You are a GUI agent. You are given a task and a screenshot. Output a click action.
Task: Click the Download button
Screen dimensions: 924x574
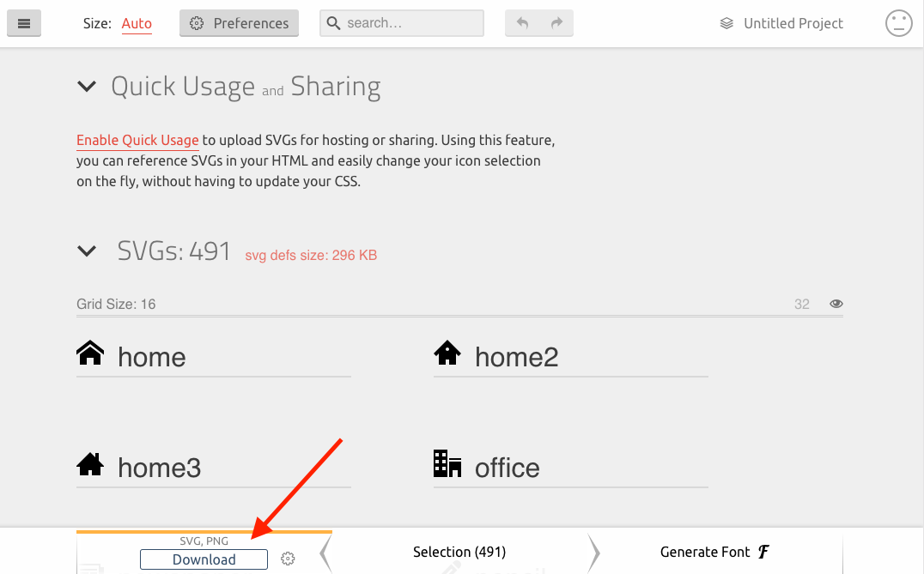204,559
